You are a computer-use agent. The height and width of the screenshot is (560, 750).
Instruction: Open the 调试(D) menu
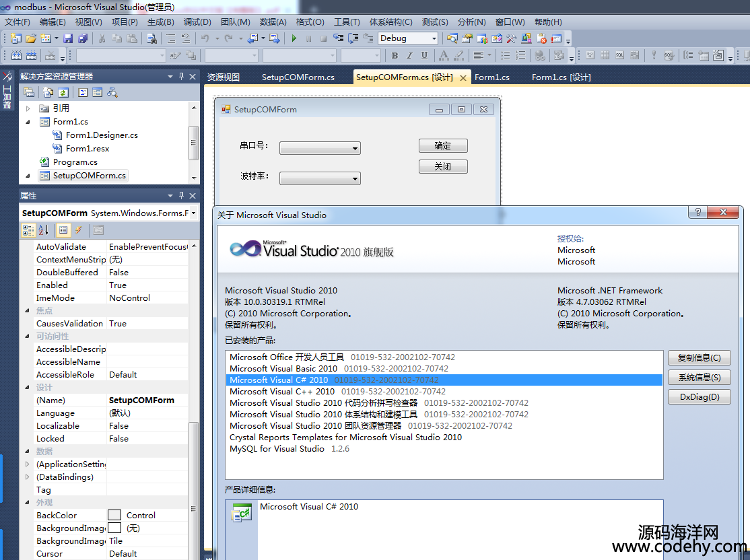click(x=197, y=22)
